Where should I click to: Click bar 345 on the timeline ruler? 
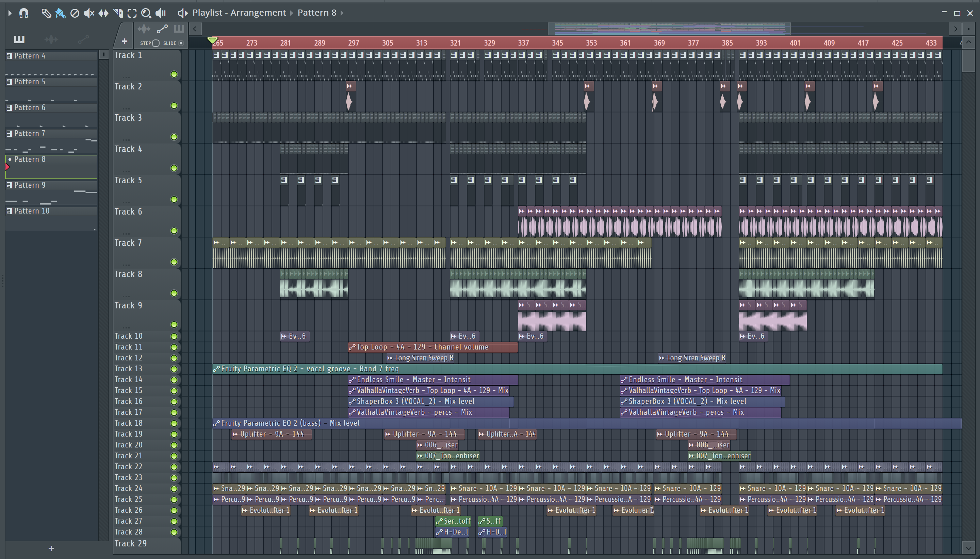pos(557,43)
